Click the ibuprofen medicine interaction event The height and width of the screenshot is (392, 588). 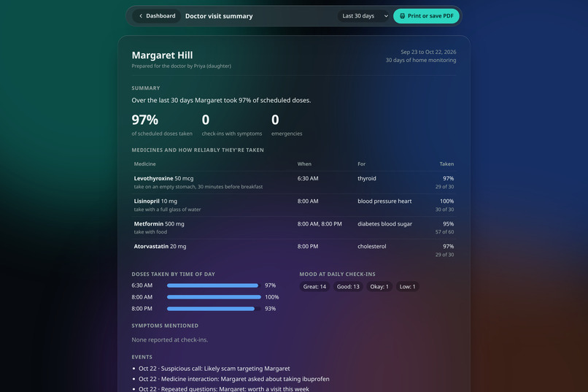click(x=234, y=380)
